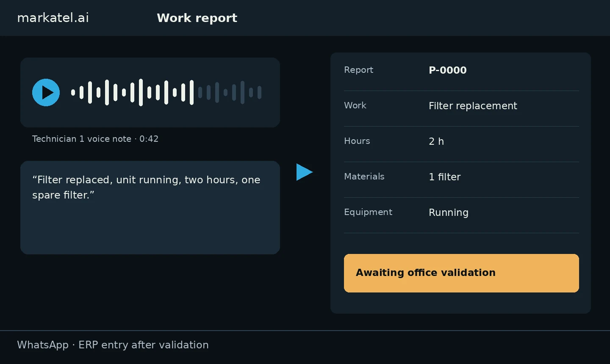This screenshot has height=364, width=610.
Task: Click the transcribed voice note quote
Action: click(146, 188)
